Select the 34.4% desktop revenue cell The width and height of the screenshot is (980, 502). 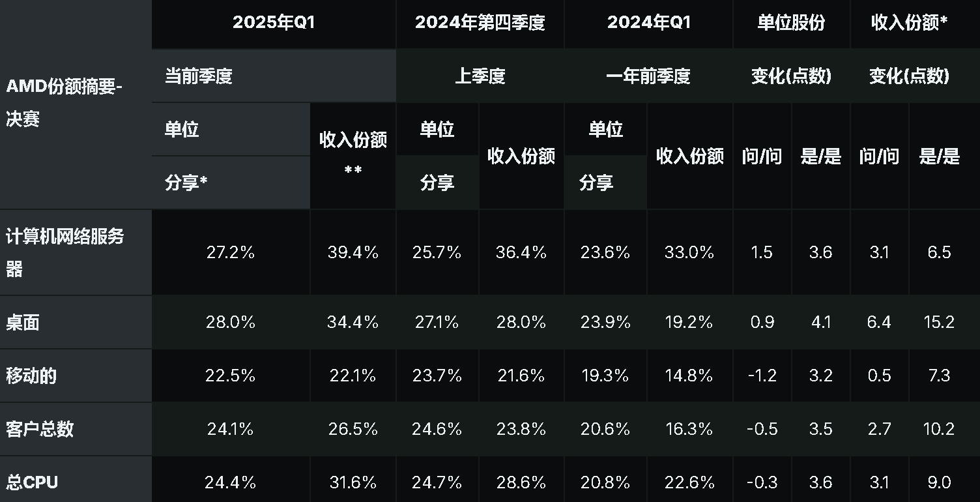pyautogui.click(x=353, y=322)
